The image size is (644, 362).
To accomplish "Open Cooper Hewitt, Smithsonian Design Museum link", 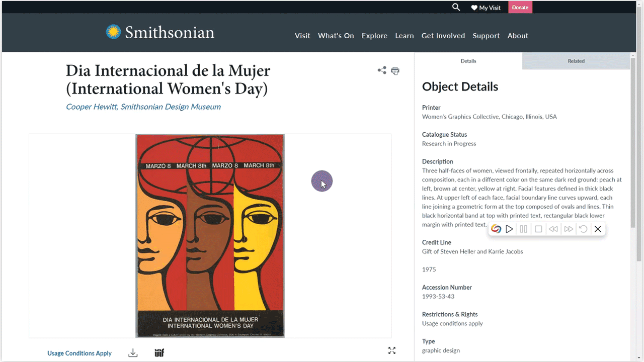I will 143,107.
